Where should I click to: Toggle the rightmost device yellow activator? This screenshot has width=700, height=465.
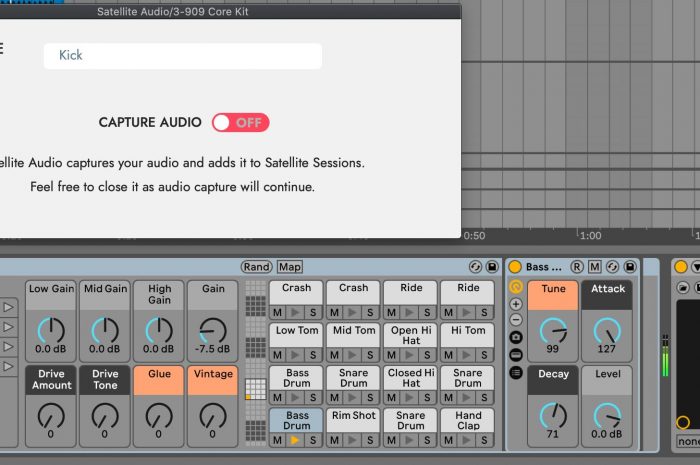[681, 267]
